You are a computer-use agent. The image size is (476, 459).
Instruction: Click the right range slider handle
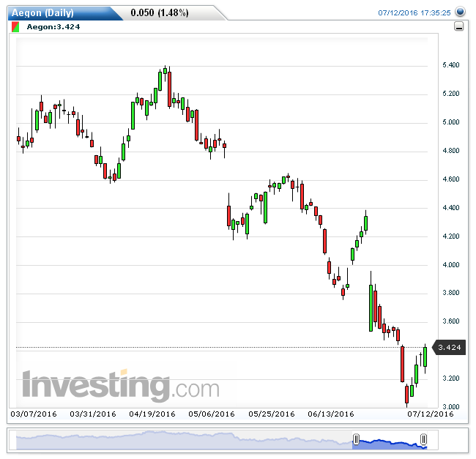(x=423, y=439)
